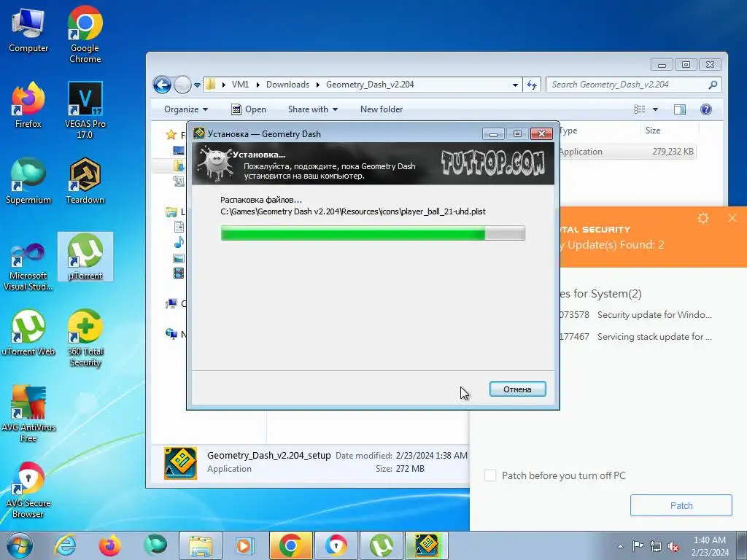Go to VM1 in address breadcrumb
Screen dimensions: 747x560
[x=240, y=85]
